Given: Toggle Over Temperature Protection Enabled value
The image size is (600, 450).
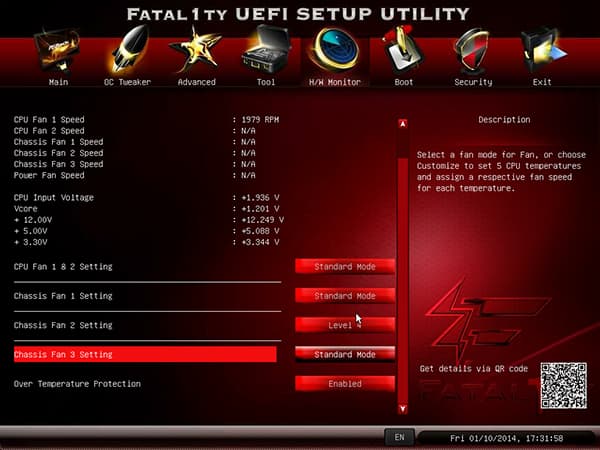Looking at the screenshot, I should point(345,384).
